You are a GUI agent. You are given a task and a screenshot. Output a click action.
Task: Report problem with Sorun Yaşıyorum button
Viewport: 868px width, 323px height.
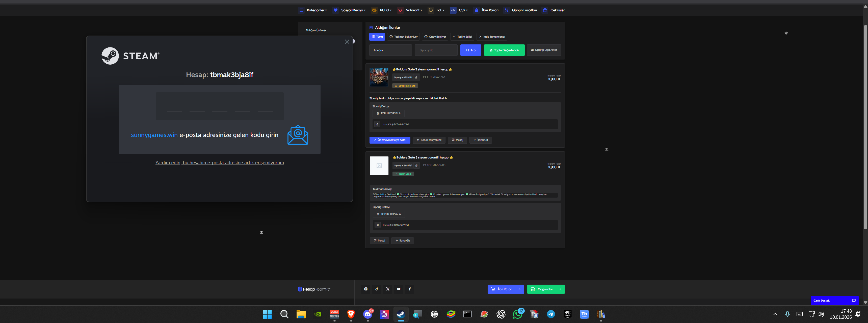429,140
